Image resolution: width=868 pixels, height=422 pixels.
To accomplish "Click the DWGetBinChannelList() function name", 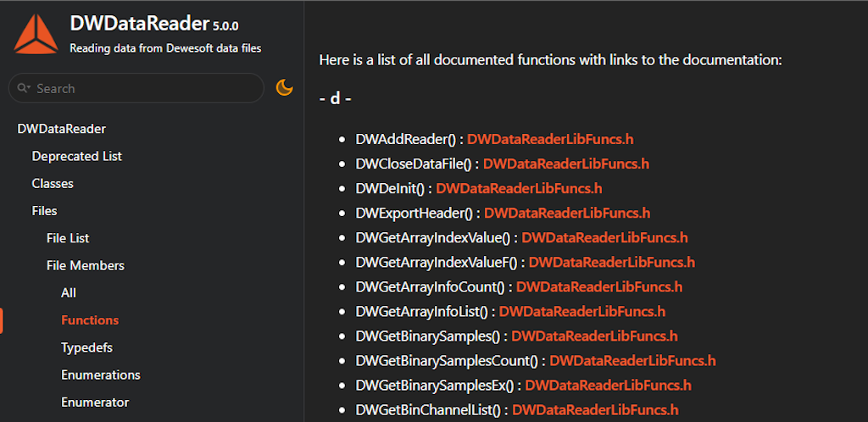I will click(x=428, y=410).
